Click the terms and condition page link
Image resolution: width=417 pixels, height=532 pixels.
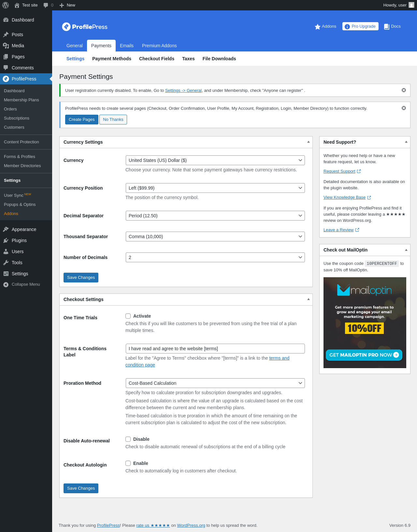(207, 361)
